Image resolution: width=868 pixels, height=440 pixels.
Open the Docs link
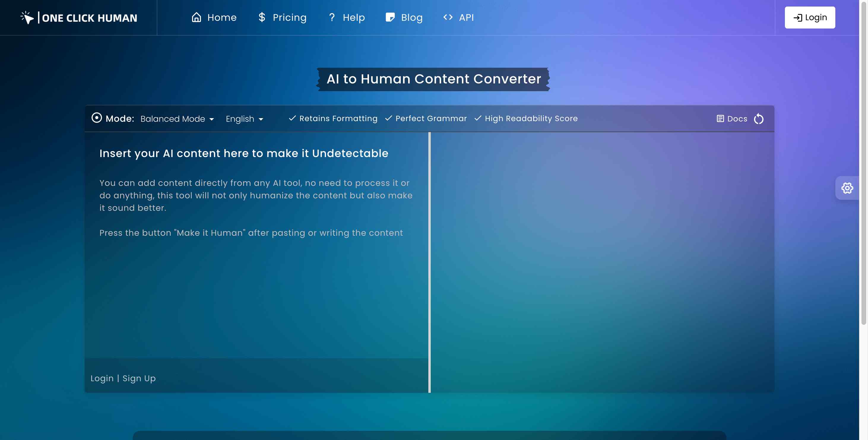(x=732, y=118)
